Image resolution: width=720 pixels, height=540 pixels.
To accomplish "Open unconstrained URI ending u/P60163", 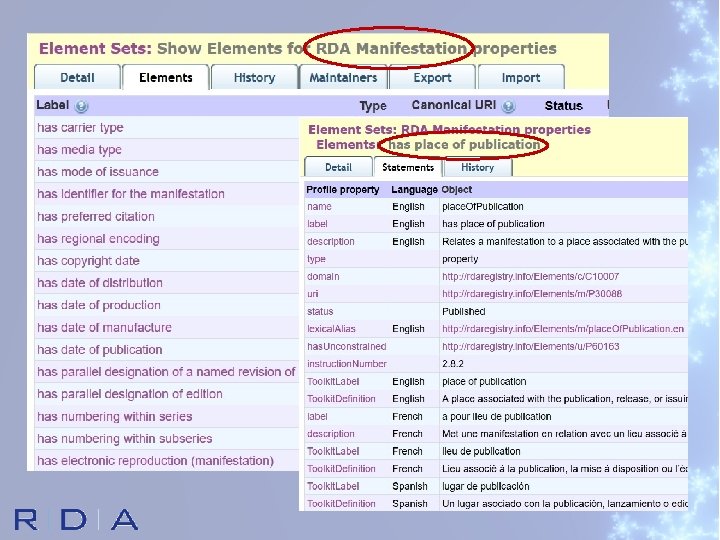I will coord(530,346).
